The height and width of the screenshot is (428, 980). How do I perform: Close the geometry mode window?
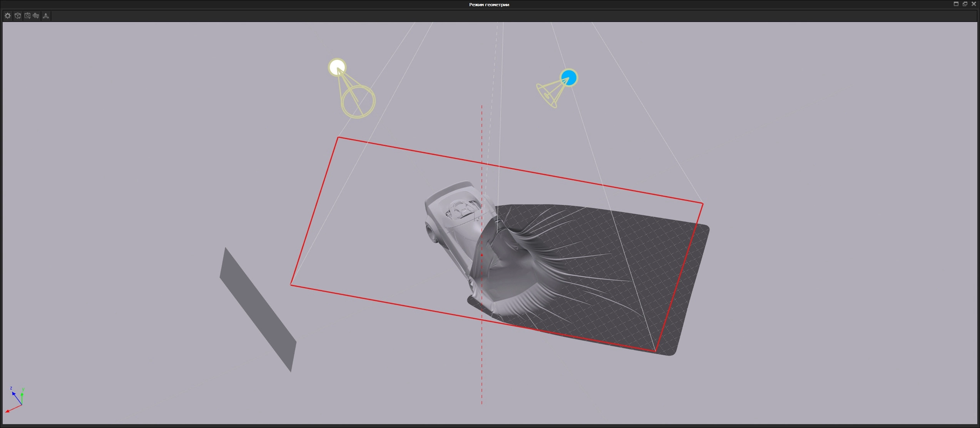[x=974, y=4]
